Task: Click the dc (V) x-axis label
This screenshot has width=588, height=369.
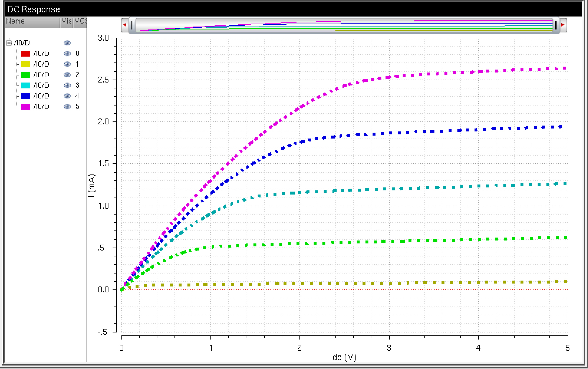Action: pyautogui.click(x=345, y=358)
